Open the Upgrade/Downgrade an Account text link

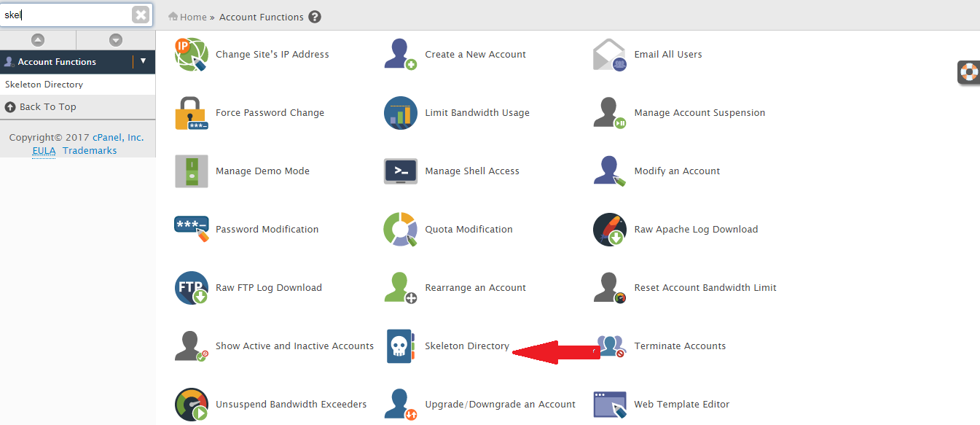(x=501, y=405)
